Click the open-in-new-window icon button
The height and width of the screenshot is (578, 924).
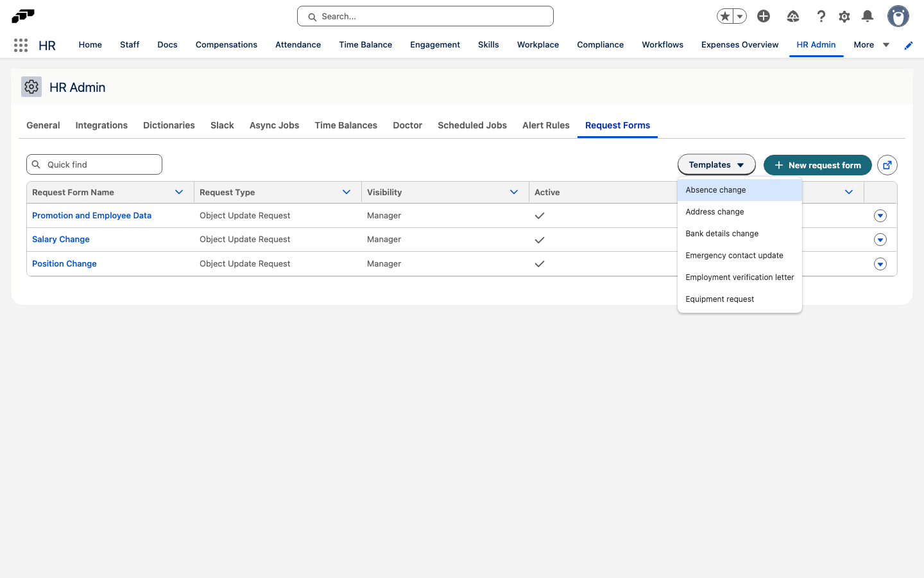[x=887, y=165]
